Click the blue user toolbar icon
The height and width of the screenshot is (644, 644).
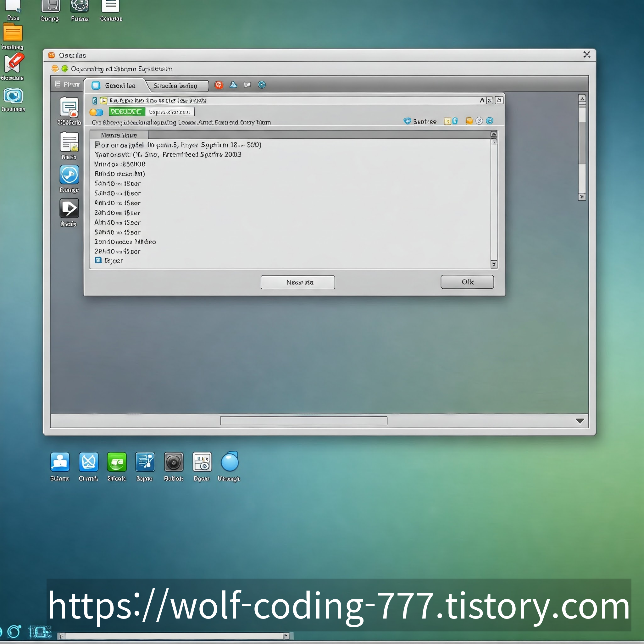tap(233, 85)
